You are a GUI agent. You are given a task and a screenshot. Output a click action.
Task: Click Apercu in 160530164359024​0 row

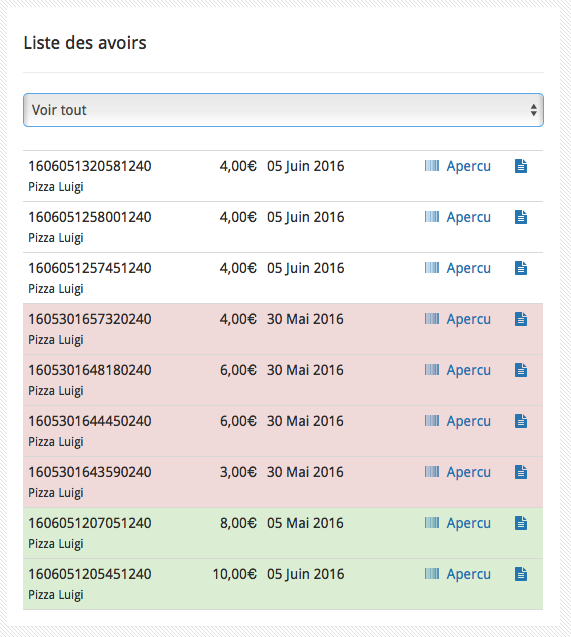[x=469, y=472]
